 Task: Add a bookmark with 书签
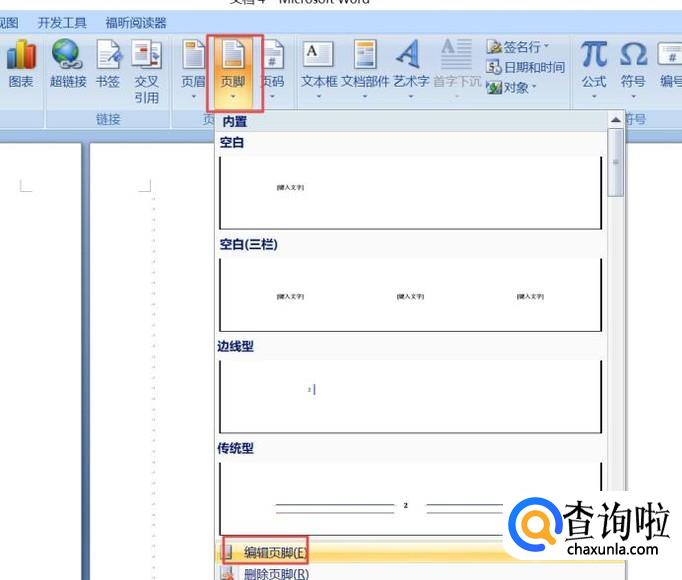tap(108, 63)
